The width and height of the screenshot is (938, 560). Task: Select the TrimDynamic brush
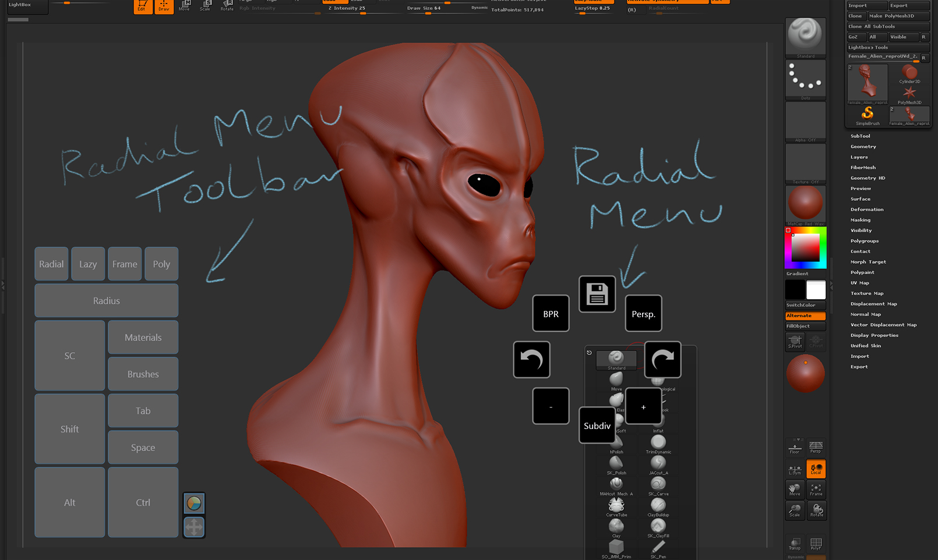click(658, 444)
